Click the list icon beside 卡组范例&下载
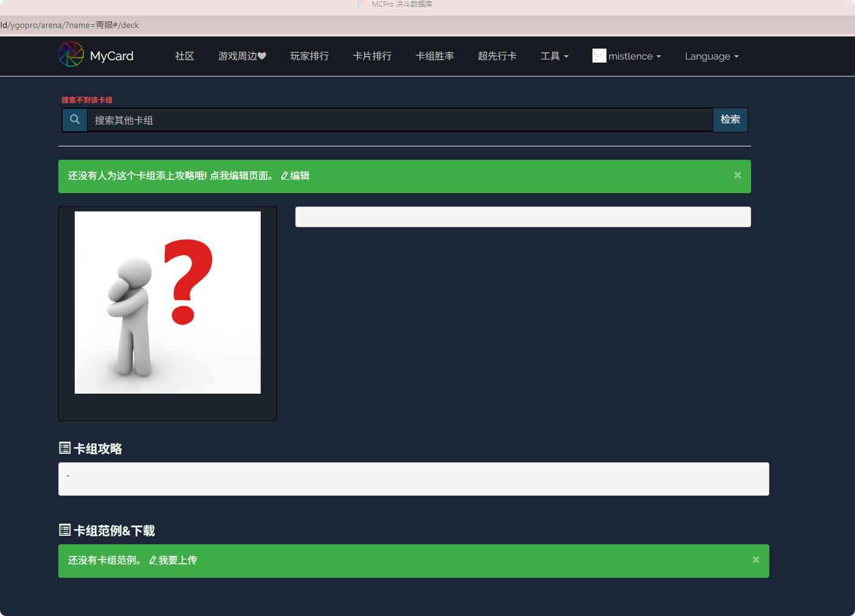This screenshot has height=616, width=855. 65,530
